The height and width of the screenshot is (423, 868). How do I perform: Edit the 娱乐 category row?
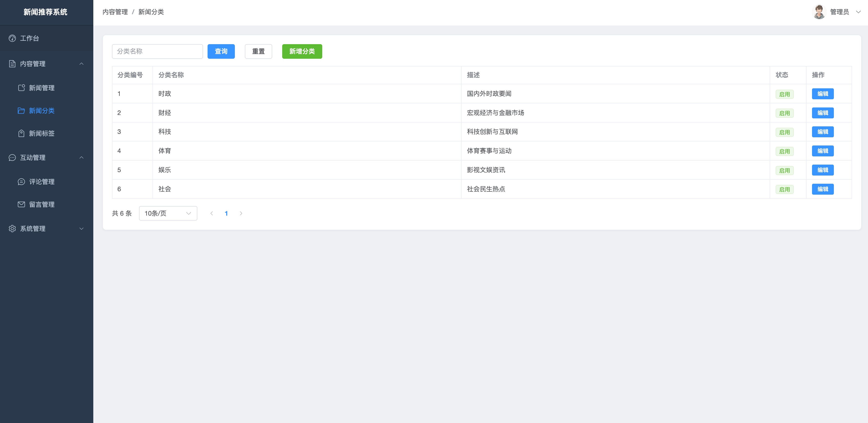tap(823, 170)
